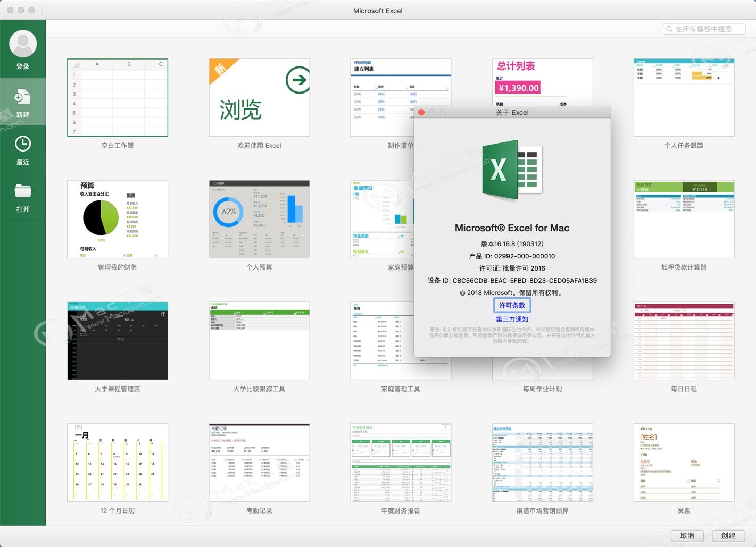Screen dimensions: 756x547
Task: Click the Excel logo in About dialog
Action: [x=512, y=170]
